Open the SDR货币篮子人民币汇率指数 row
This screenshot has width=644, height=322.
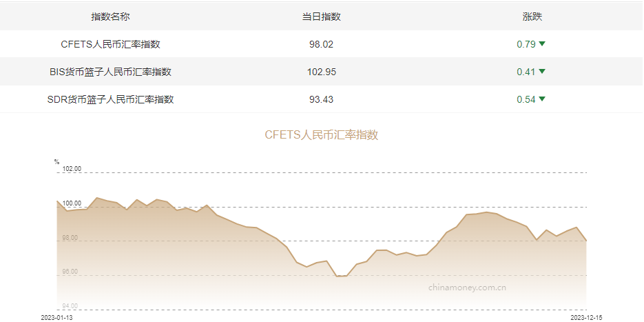110,99
